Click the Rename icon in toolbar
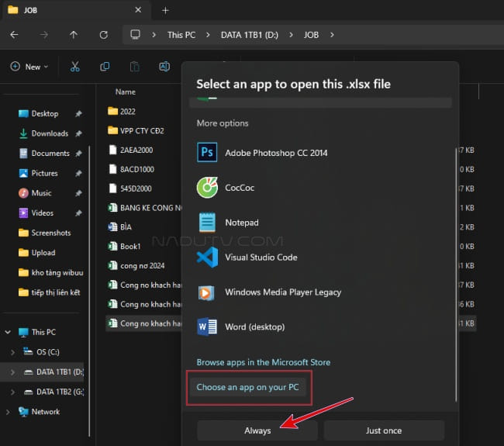The width and height of the screenshot is (504, 446). coord(164,67)
